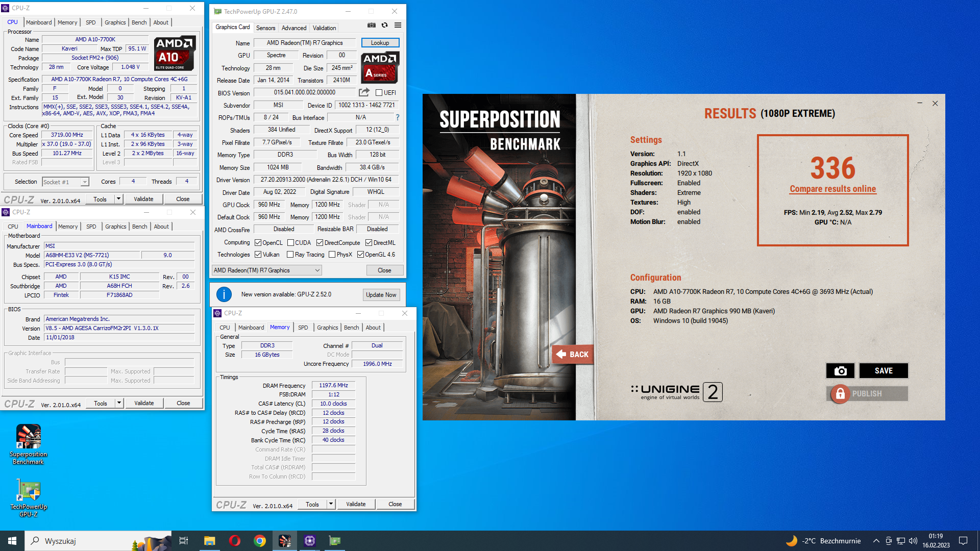Select Bench tab in CPU-Z CPU window
Viewport: 980px width, 551px height.
[x=139, y=22]
